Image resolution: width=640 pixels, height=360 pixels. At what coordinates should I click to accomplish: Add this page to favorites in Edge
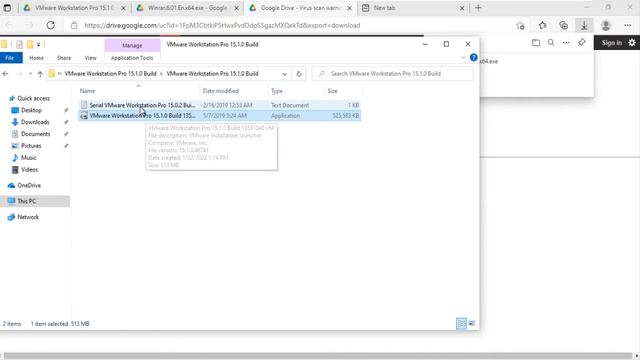(x=520, y=25)
